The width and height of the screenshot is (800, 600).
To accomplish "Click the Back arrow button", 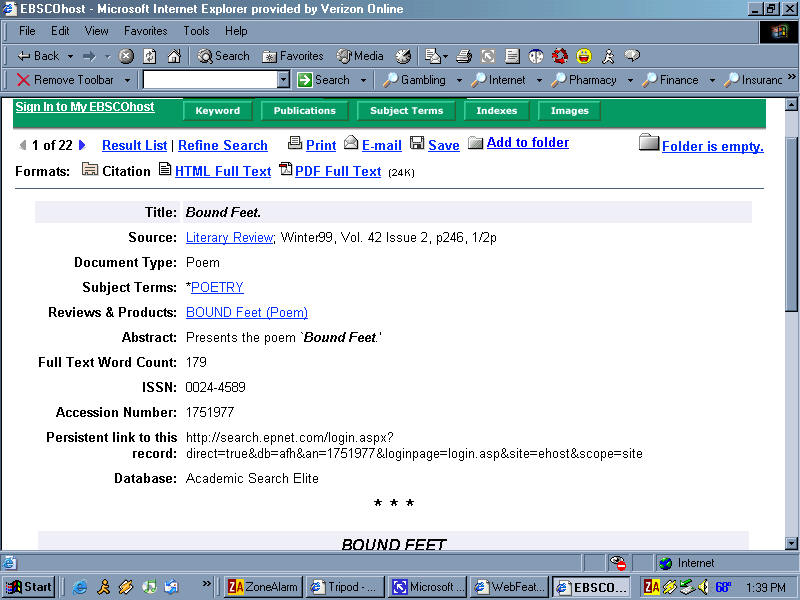I will [x=38, y=56].
